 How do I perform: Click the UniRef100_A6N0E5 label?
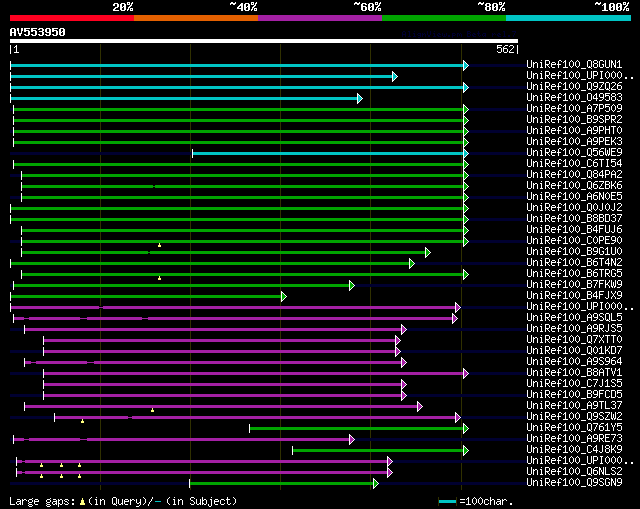coord(574,197)
